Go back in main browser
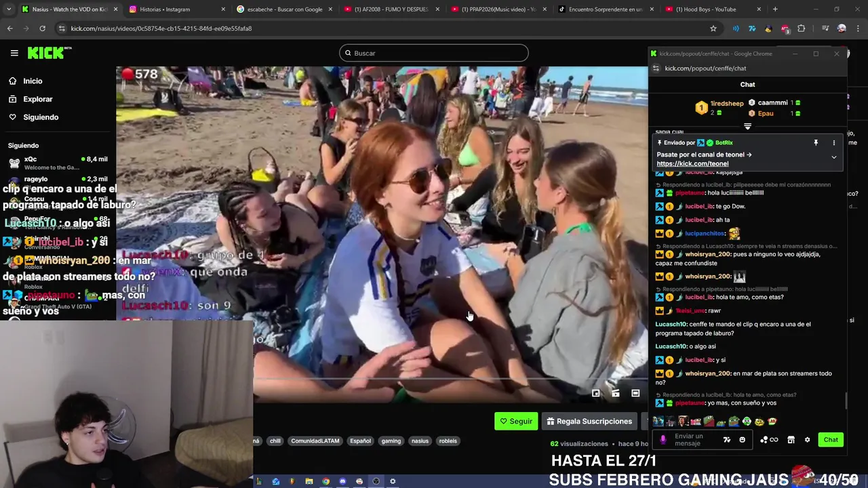The height and width of the screenshot is (488, 868). click(9, 28)
